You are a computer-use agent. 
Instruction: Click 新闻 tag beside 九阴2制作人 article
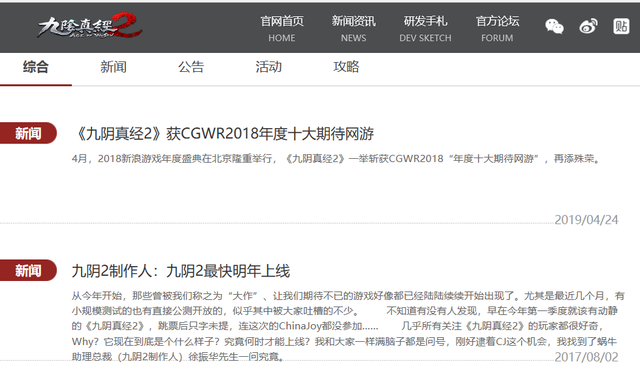pyautogui.click(x=28, y=270)
